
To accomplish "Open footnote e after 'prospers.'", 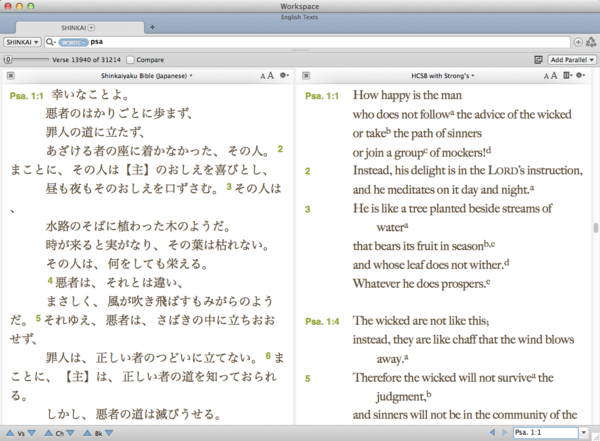I will (488, 282).
